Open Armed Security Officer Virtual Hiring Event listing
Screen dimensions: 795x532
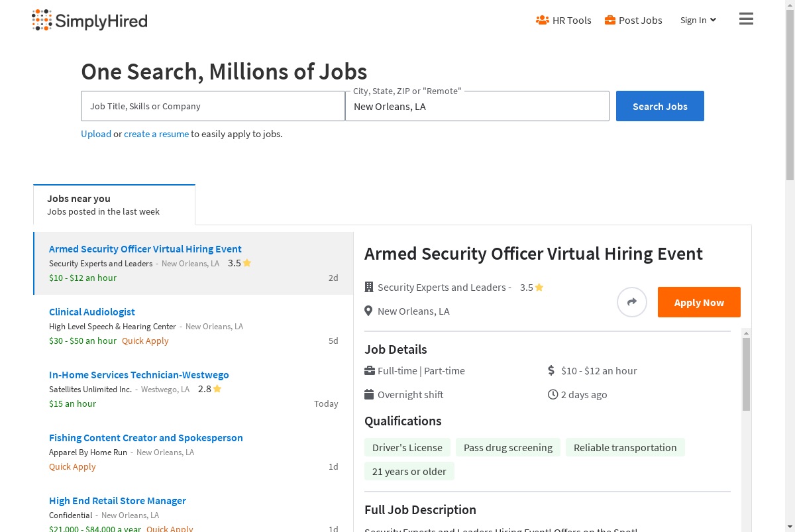(145, 249)
